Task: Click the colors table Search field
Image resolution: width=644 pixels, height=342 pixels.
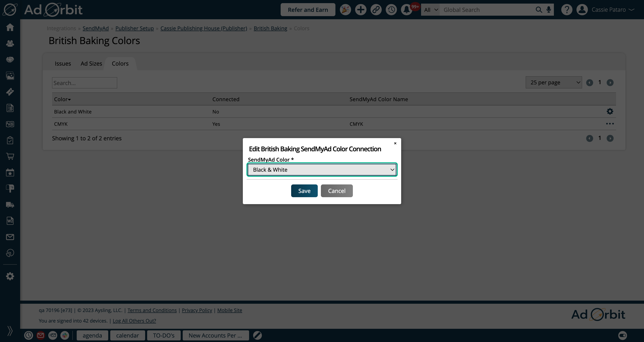Action: (85, 83)
